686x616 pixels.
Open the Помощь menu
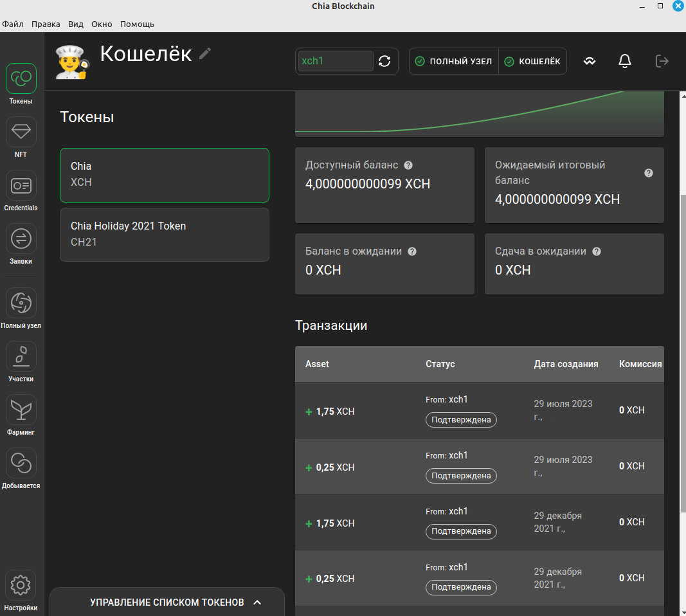[x=137, y=24]
